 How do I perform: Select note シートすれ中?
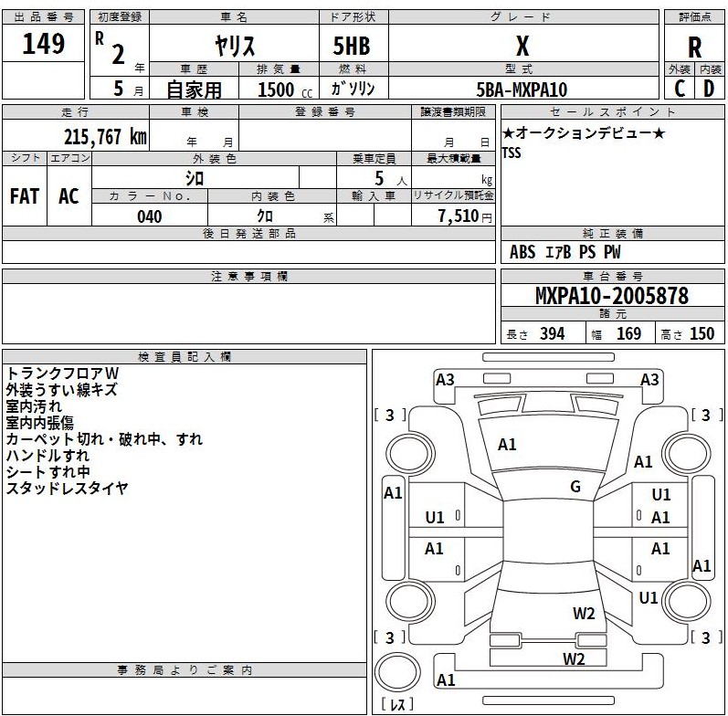click(47, 472)
